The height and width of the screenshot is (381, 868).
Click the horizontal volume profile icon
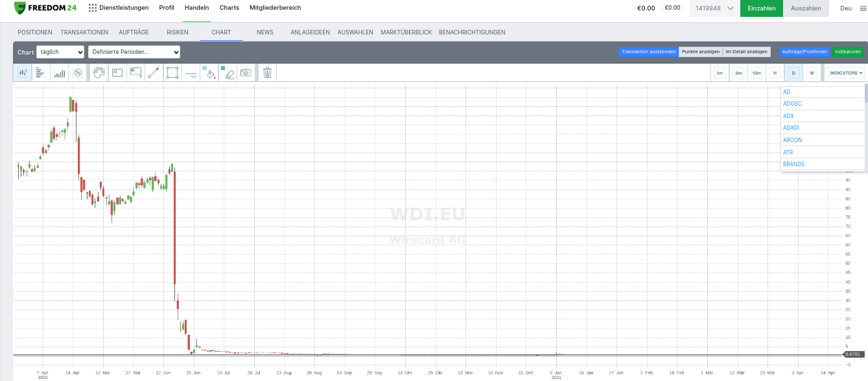pyautogui.click(x=40, y=73)
